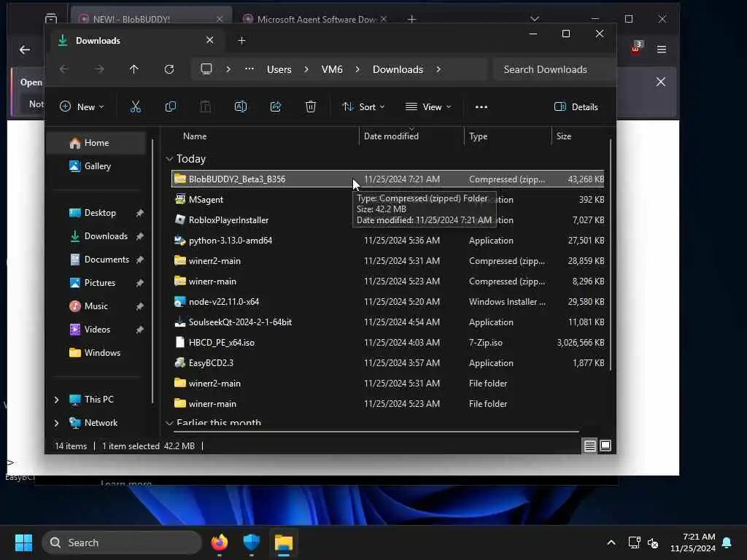Open the Firefox sidebar panel icon beside the tabs
This screenshot has width=747, height=560.
point(51,18)
